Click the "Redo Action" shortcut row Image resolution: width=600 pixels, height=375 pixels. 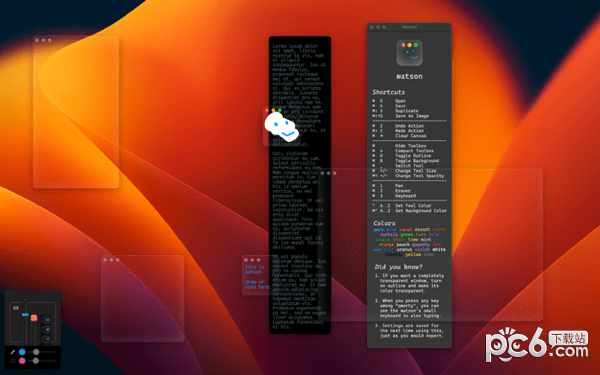398,131
